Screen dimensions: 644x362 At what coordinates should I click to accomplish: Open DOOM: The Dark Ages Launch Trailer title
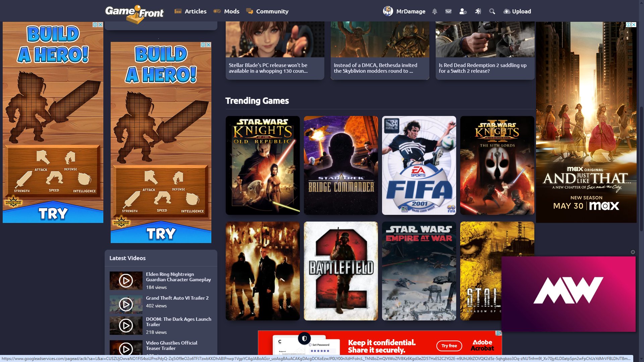click(178, 322)
